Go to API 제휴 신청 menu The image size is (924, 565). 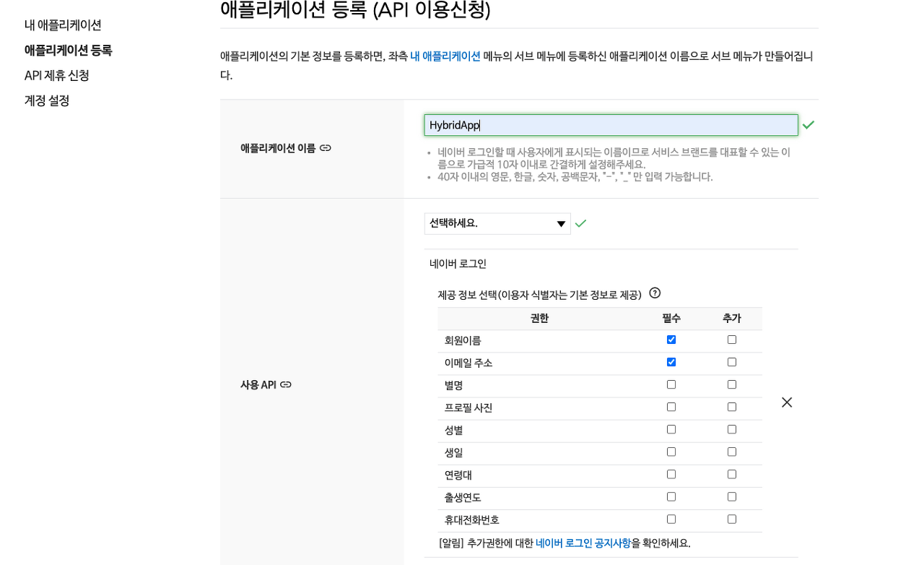[x=57, y=76]
